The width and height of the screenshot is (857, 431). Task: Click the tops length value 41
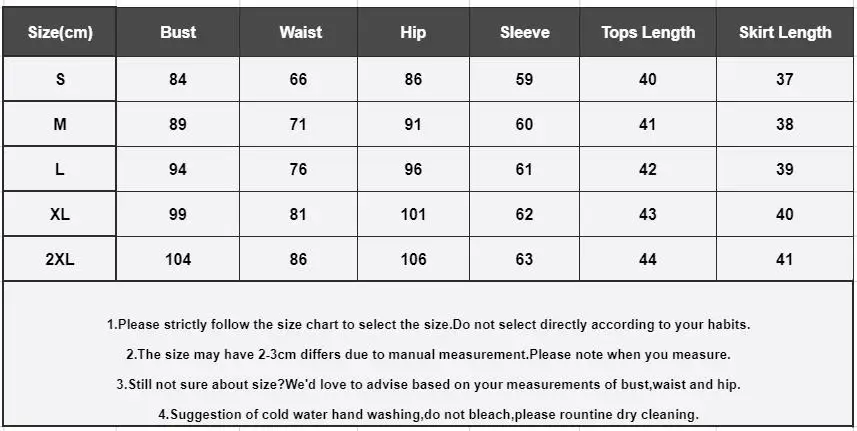pyautogui.click(x=648, y=125)
